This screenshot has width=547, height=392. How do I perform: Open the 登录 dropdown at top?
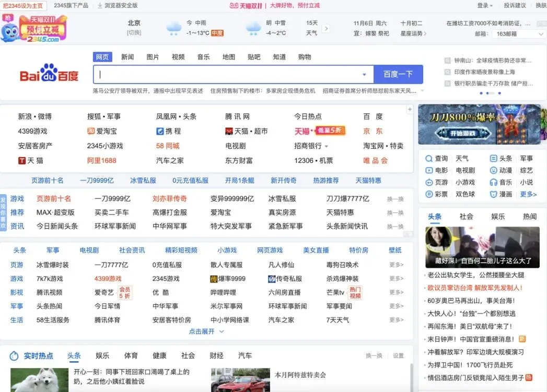[485, 6]
